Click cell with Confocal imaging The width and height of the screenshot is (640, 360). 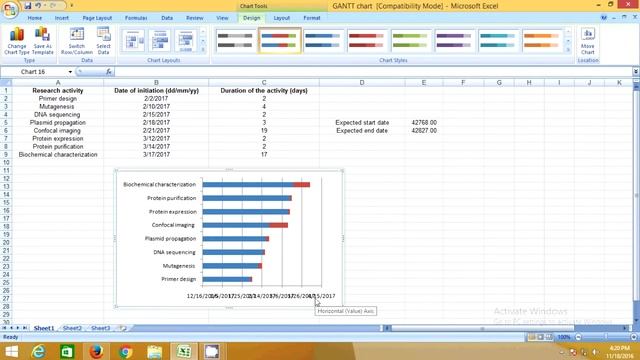(x=57, y=131)
